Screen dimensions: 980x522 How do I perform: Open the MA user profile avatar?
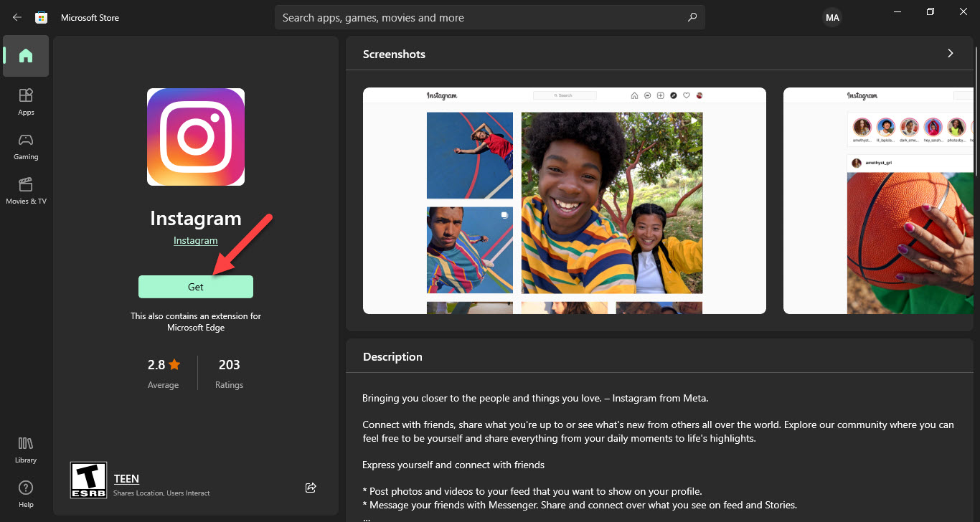tap(832, 18)
